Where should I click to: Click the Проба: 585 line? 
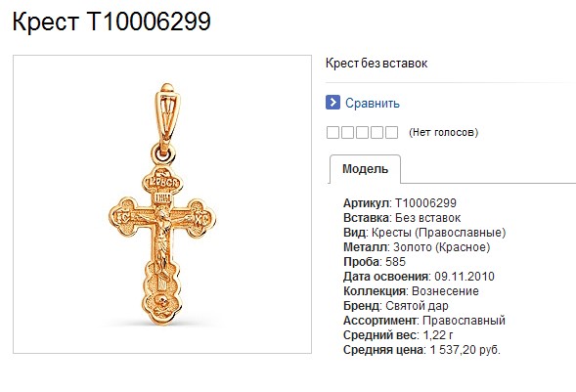375,262
